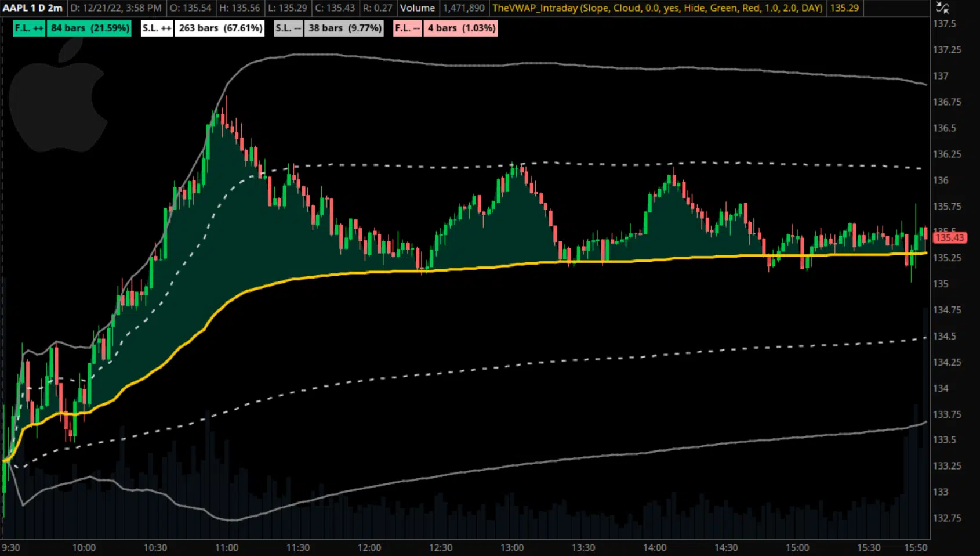Click the 13:00 time axis label
The image size is (980, 556).
(x=512, y=547)
